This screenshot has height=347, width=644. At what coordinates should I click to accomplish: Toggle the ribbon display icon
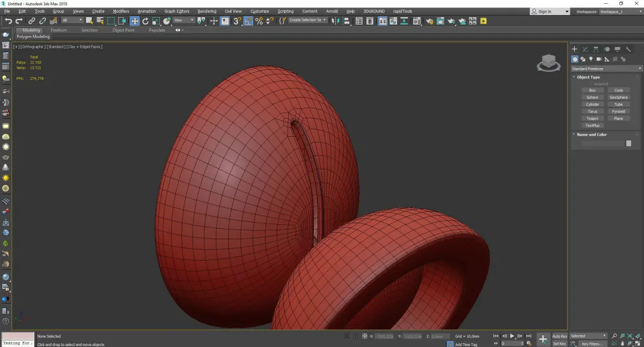point(382,21)
